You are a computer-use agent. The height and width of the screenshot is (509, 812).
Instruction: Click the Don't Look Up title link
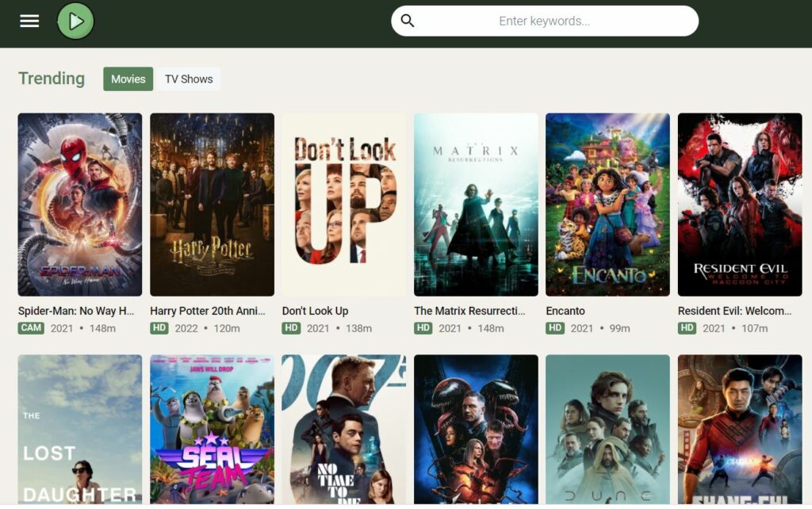click(x=315, y=311)
